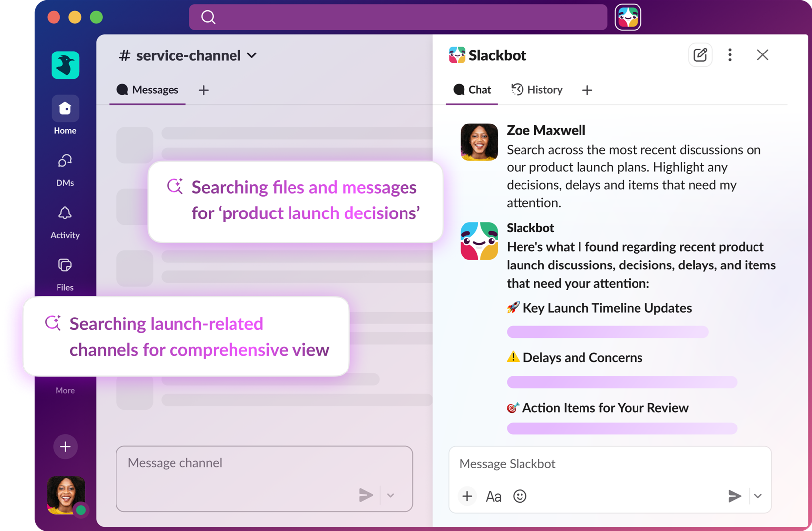Click the top search bar
The width and height of the screenshot is (812, 531).
pyautogui.click(x=398, y=17)
